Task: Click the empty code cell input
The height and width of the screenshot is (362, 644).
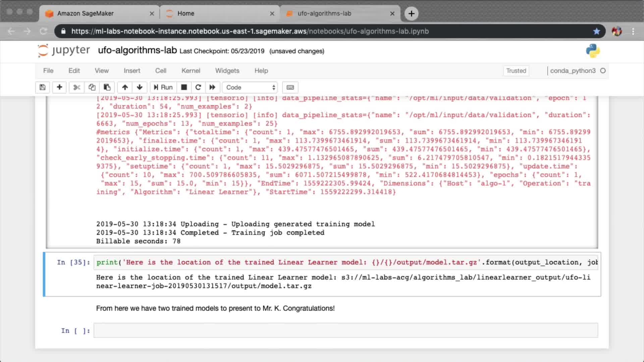Action: [x=345, y=330]
